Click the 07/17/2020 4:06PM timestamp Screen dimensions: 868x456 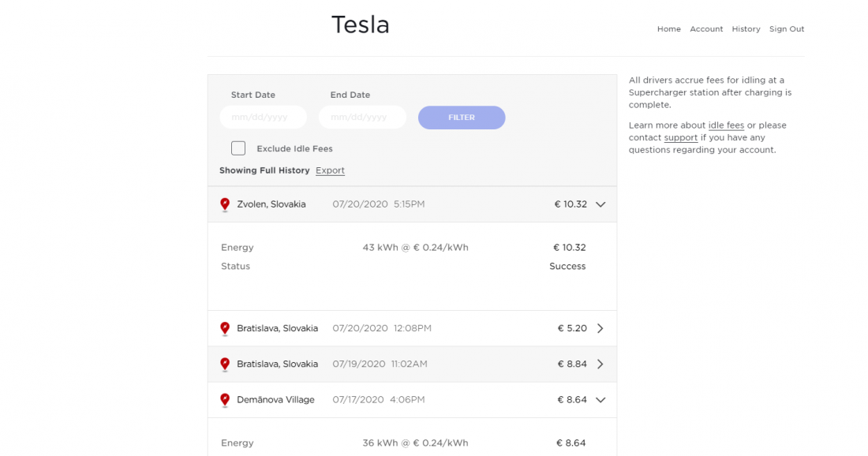pos(379,399)
